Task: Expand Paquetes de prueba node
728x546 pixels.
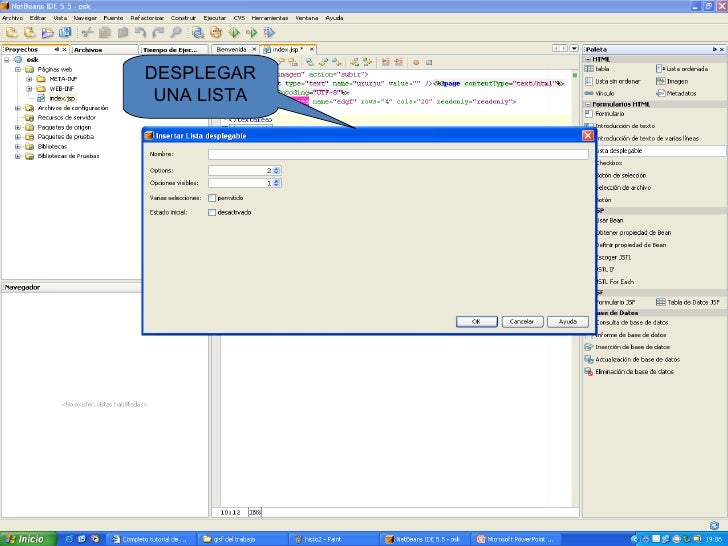Action: [x=18, y=137]
